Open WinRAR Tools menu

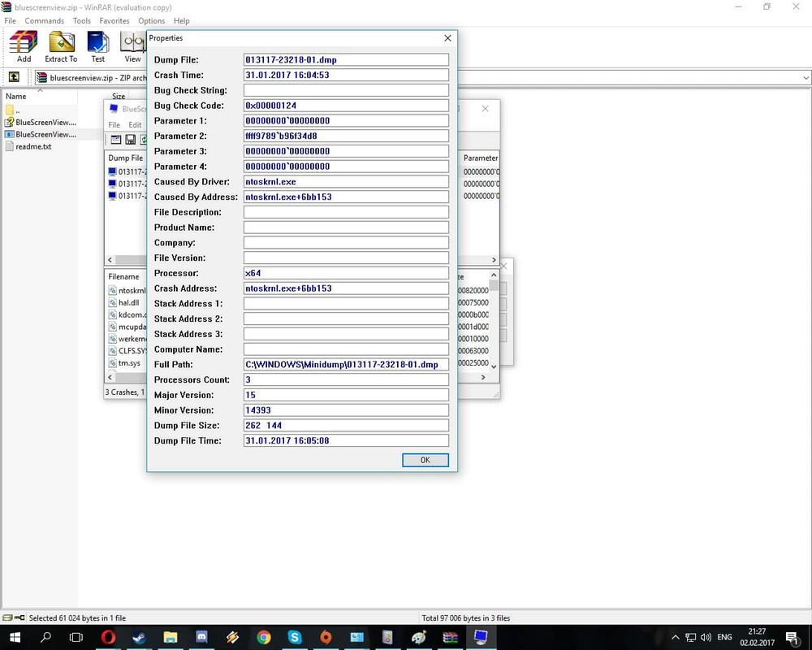[x=81, y=21]
